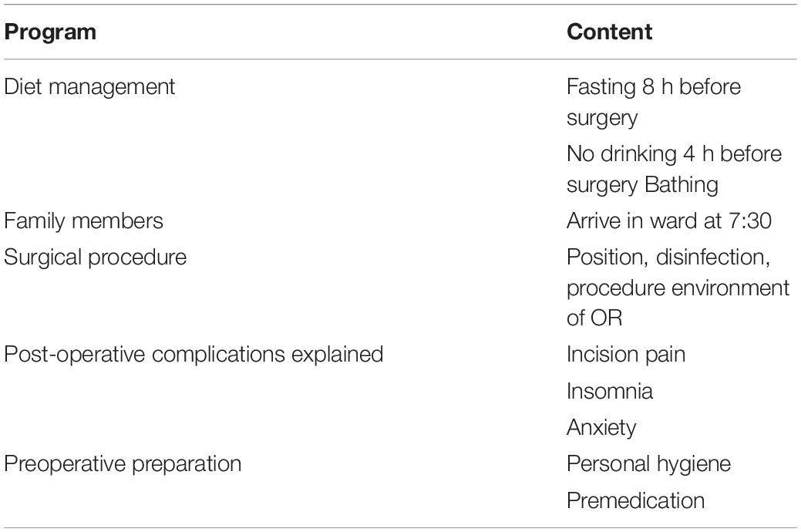This screenshot has height=532, width=801.
Task: Click the Personal hygiene entry
Action: tap(649, 465)
